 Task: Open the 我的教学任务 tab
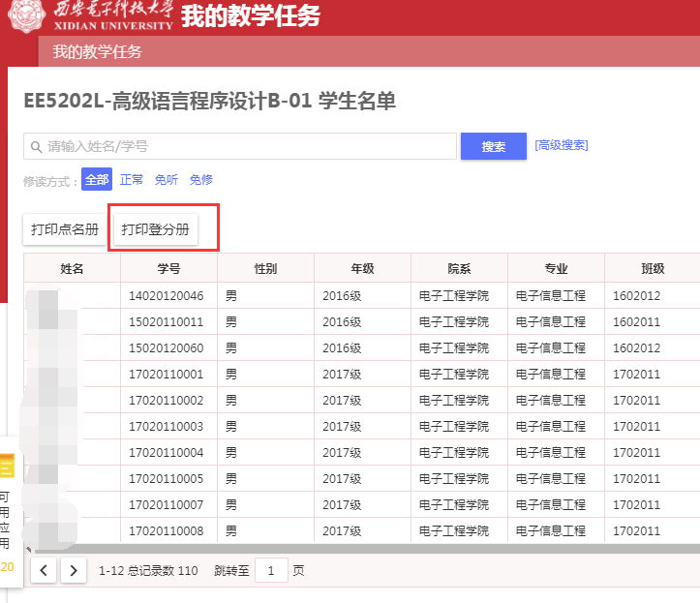[x=97, y=51]
